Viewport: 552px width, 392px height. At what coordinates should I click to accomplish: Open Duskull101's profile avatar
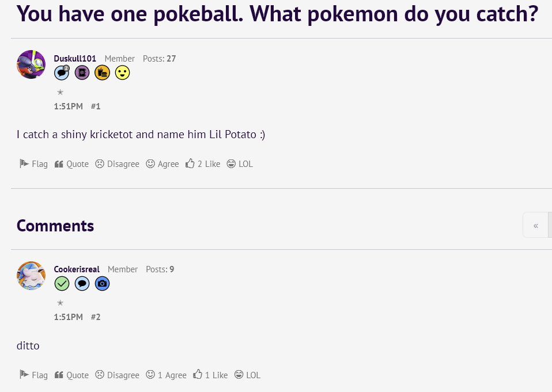31,64
